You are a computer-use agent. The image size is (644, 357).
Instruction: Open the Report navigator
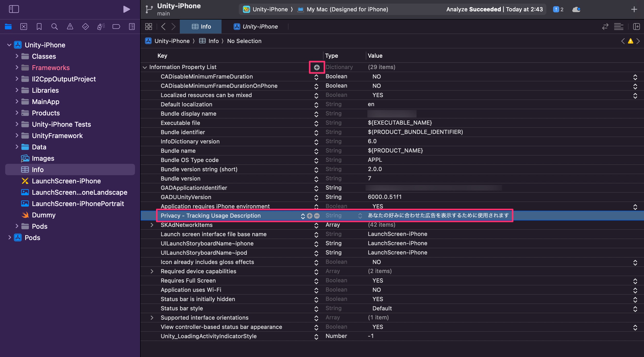(x=132, y=27)
